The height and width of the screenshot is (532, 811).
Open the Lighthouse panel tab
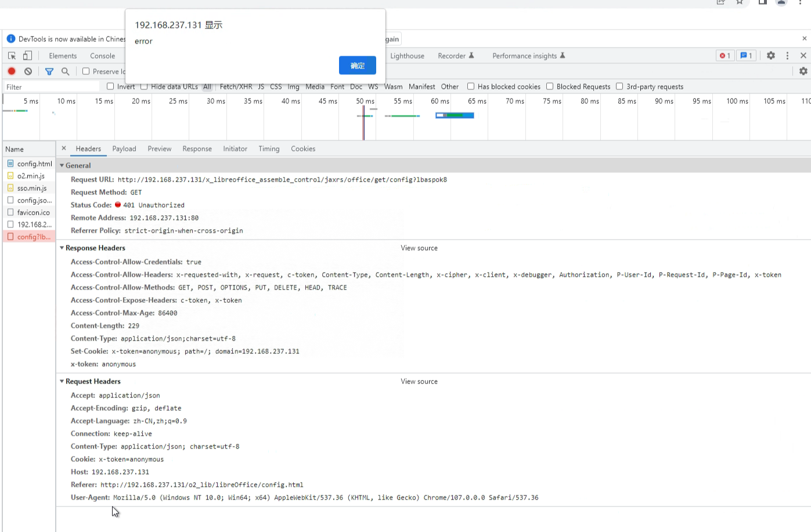click(407, 56)
